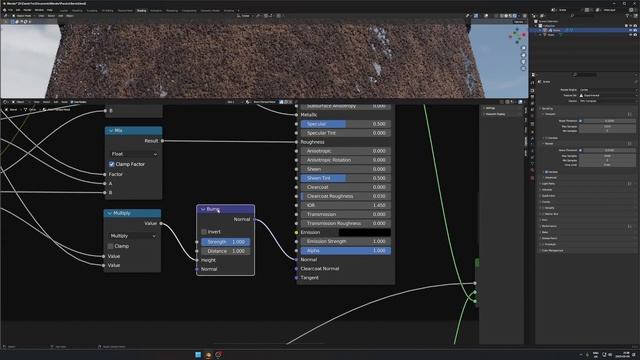The width and height of the screenshot is (640, 360).
Task: Click the Anisotropic Rotation field
Action: [346, 160]
